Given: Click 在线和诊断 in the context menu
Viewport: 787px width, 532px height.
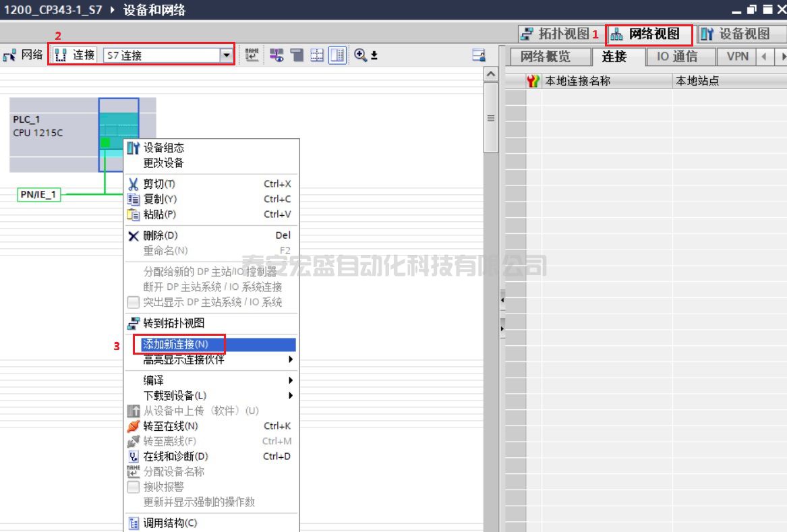Looking at the screenshot, I should [x=175, y=456].
